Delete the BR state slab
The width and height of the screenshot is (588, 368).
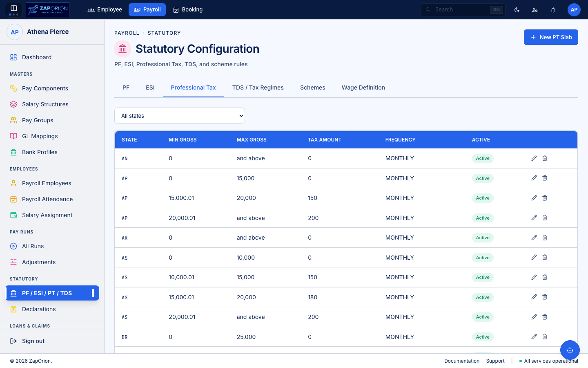[x=545, y=337]
